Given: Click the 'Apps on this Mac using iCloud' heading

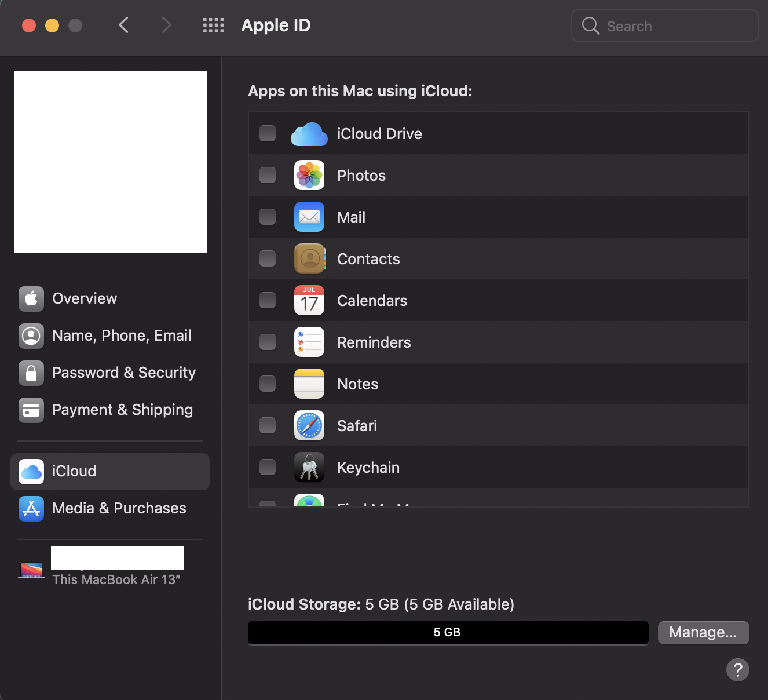Looking at the screenshot, I should 360,91.
